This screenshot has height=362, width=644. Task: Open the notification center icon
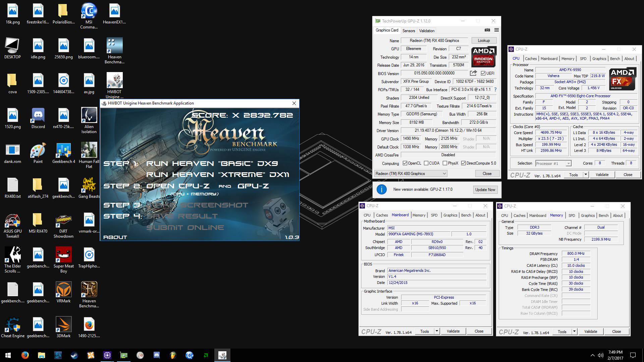633,355
